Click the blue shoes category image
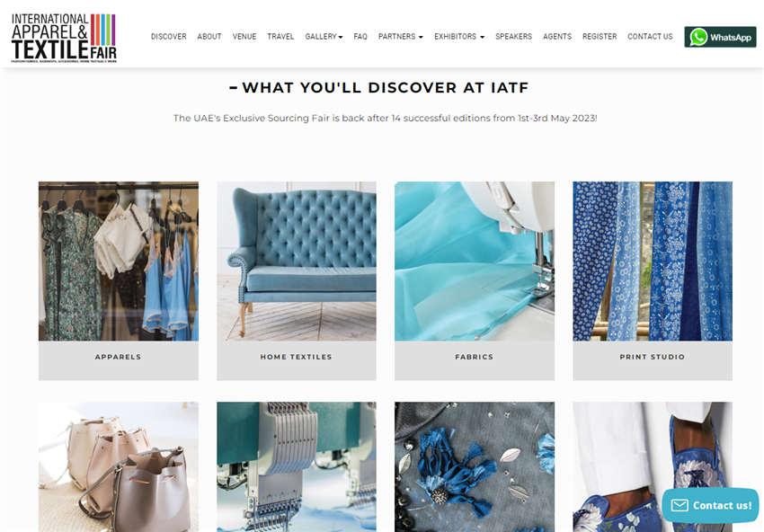The width and height of the screenshot is (764, 532). click(653, 466)
